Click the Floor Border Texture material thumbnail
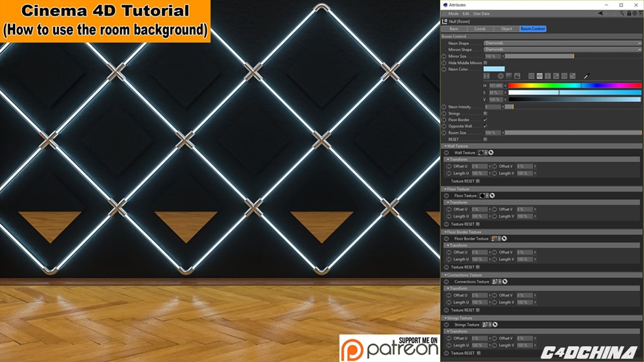 494,239
